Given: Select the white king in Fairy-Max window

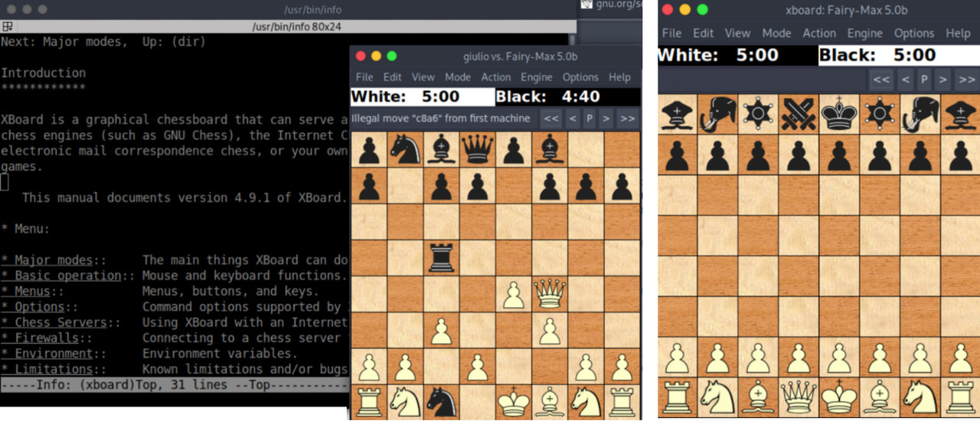Looking at the screenshot, I should click(839, 397).
